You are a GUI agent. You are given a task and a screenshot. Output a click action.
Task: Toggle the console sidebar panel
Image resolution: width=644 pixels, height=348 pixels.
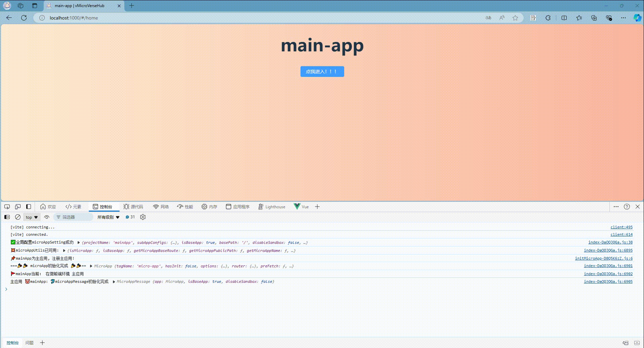pyautogui.click(x=7, y=217)
